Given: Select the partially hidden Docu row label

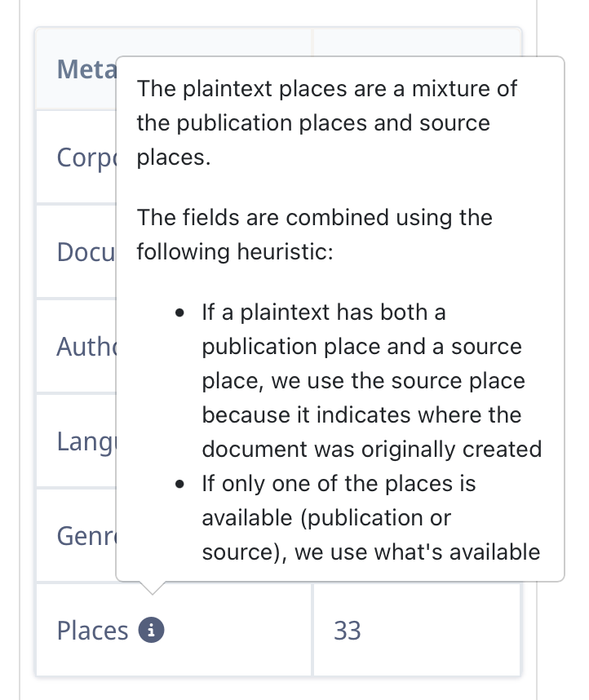Looking at the screenshot, I should click(86, 252).
